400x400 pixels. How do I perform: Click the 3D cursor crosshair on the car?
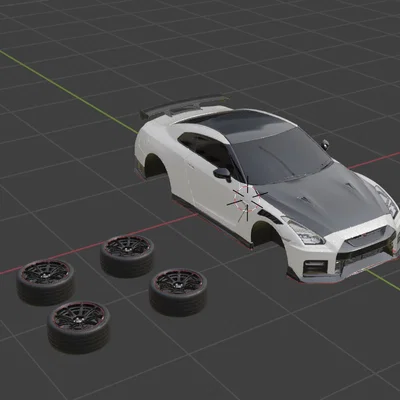[x=247, y=199]
